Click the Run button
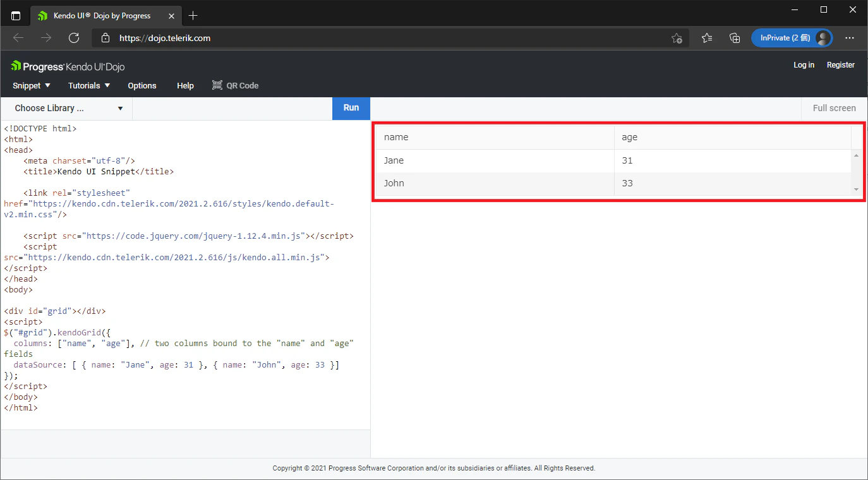The width and height of the screenshot is (868, 480). coord(351,108)
